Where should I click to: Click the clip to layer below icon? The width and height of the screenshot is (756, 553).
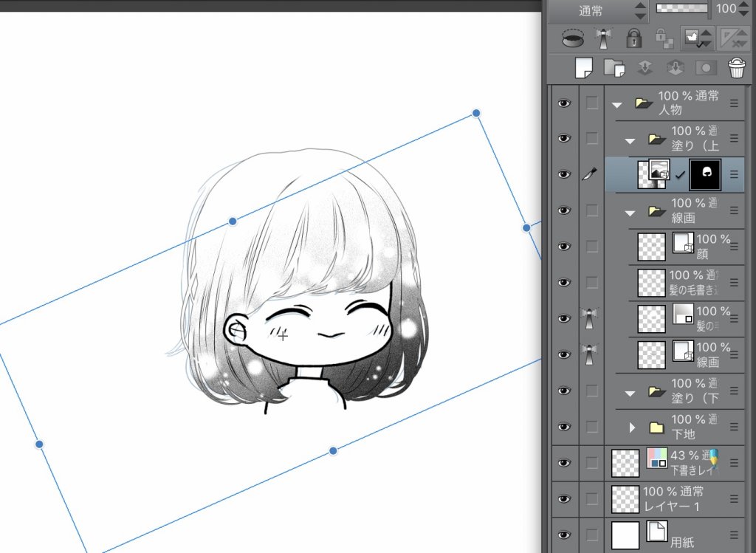pos(572,38)
